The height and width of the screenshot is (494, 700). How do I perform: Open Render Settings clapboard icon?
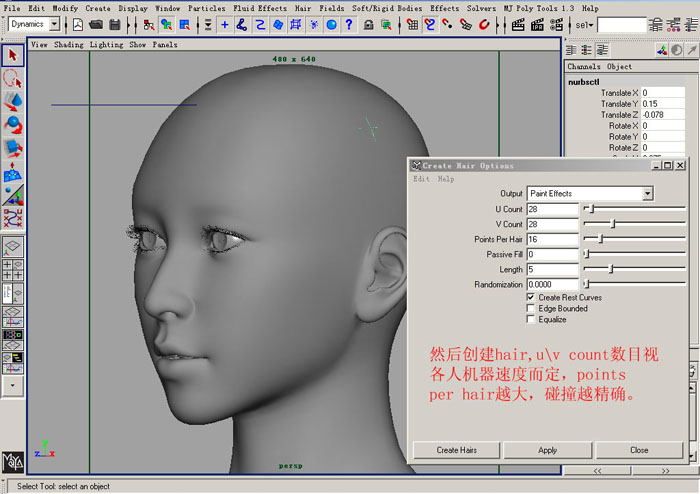556,25
